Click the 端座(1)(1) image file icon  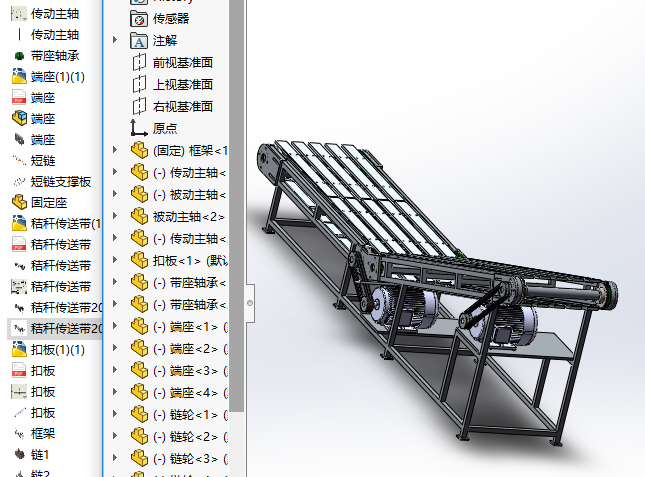click(19, 76)
